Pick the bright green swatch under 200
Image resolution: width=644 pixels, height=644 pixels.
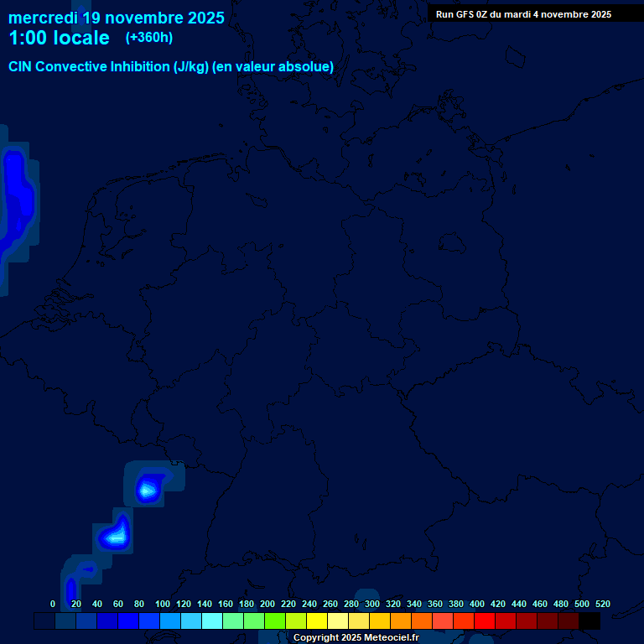[x=275, y=621]
